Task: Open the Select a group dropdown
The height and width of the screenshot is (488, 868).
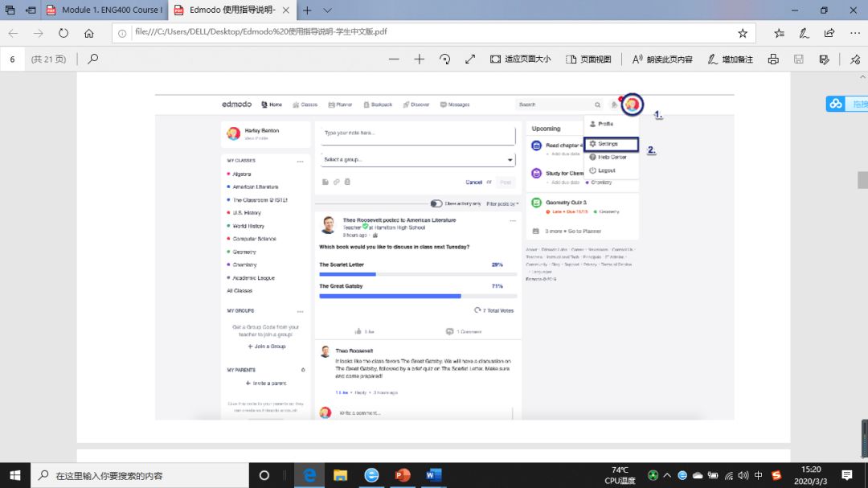Action: click(418, 159)
